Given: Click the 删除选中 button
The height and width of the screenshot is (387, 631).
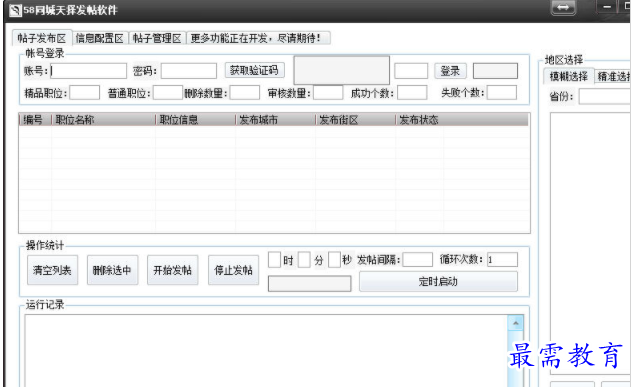Looking at the screenshot, I should 112,270.
